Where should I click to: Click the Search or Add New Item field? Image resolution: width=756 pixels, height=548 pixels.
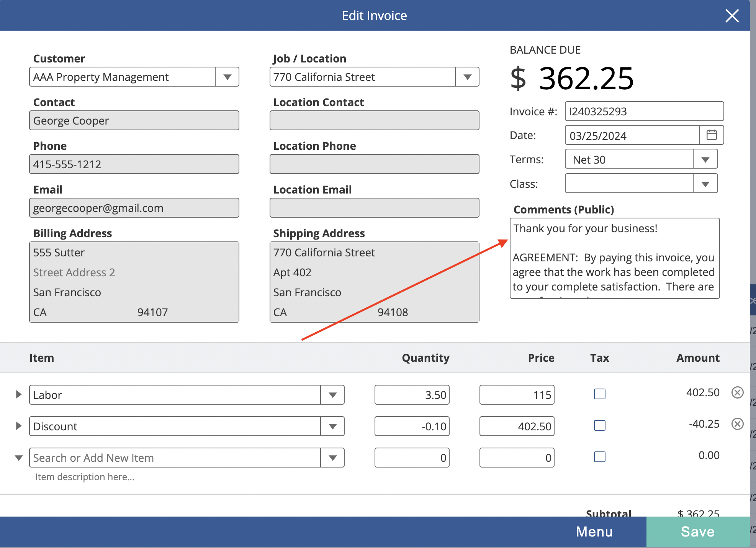tap(175, 458)
